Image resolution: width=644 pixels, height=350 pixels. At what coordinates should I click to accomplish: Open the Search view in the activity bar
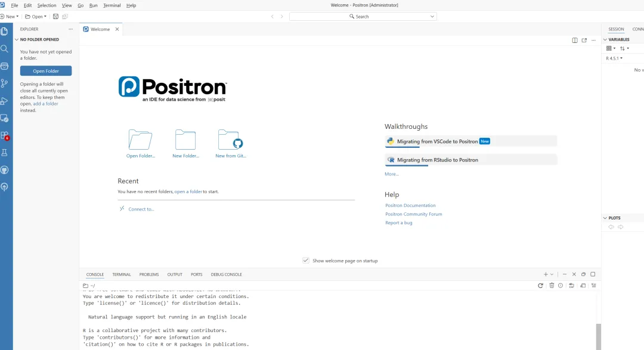5,48
